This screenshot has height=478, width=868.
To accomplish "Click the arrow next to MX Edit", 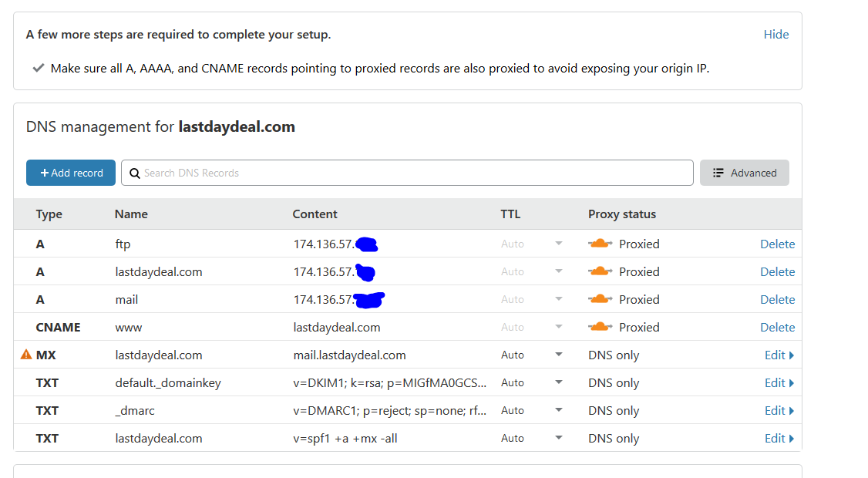I will tap(792, 355).
